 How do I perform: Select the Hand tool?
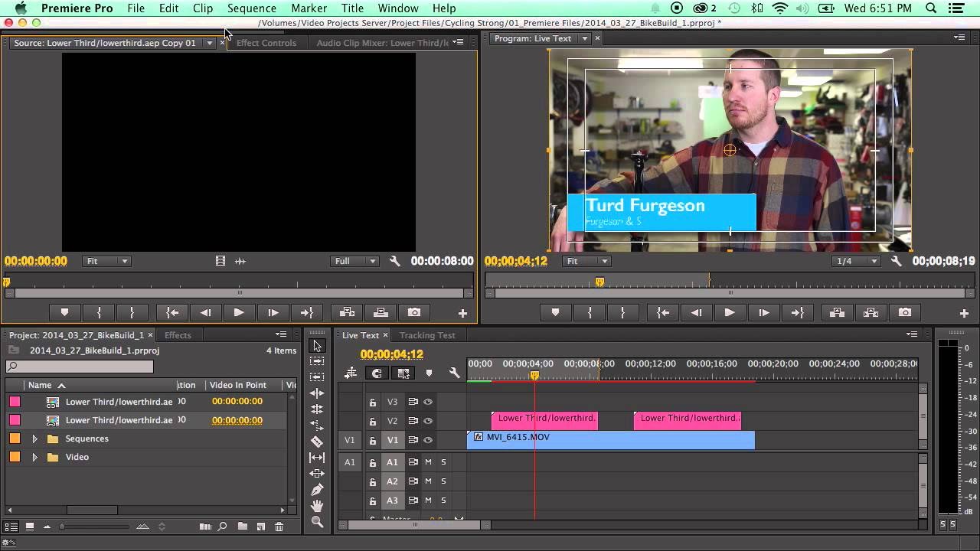click(318, 506)
